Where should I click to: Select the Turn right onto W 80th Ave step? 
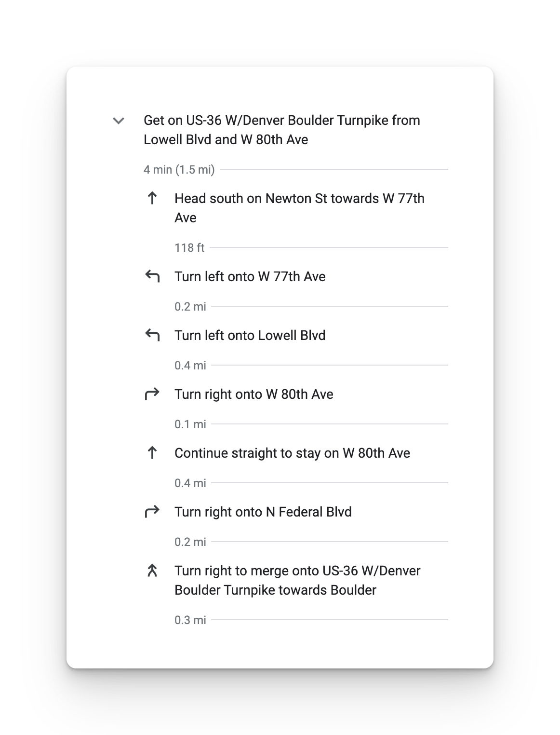click(254, 395)
